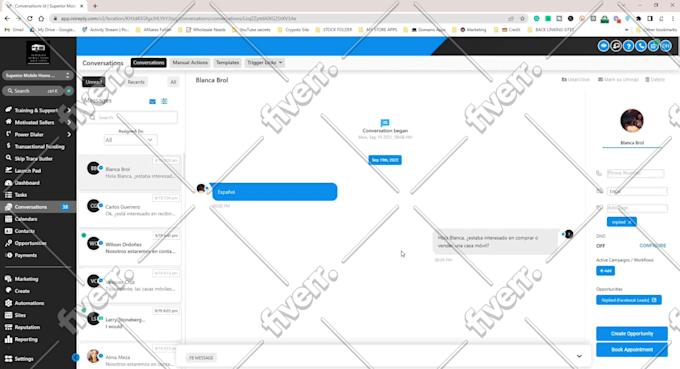Image resolution: width=680 pixels, height=369 pixels.
Task: Expand Motivated Sellers submenu
Action: (69, 122)
